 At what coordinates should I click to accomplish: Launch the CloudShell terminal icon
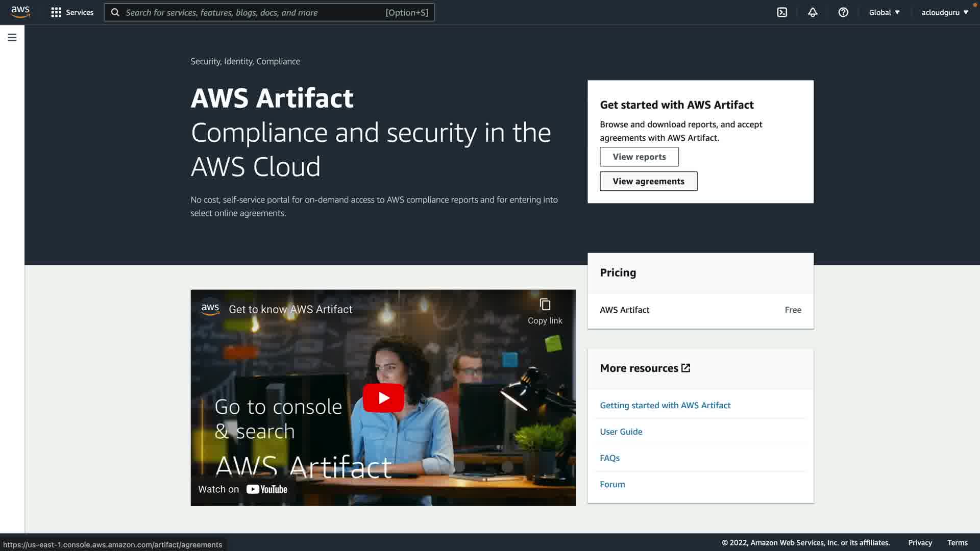click(782, 12)
